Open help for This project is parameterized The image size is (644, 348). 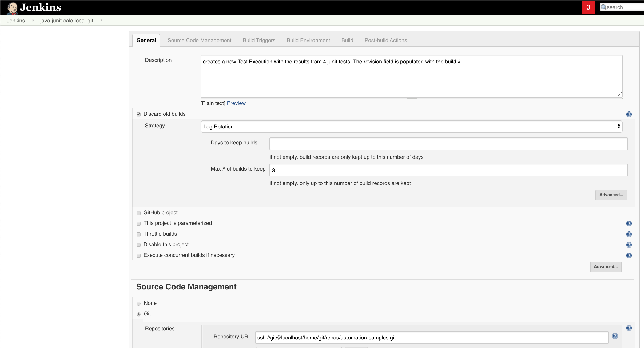pos(629,224)
